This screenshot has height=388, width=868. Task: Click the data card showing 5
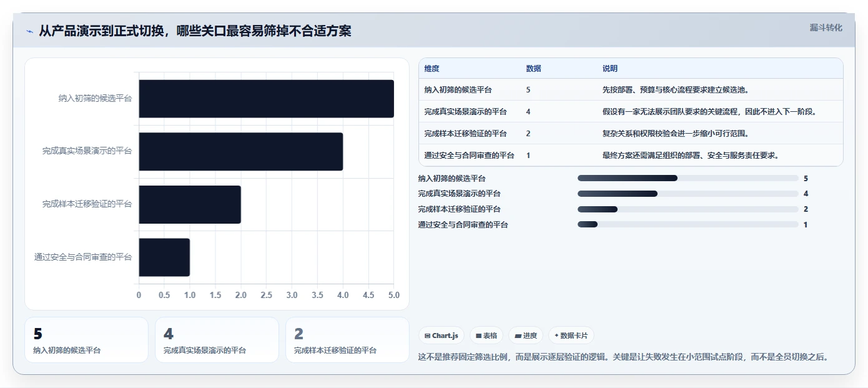point(87,340)
